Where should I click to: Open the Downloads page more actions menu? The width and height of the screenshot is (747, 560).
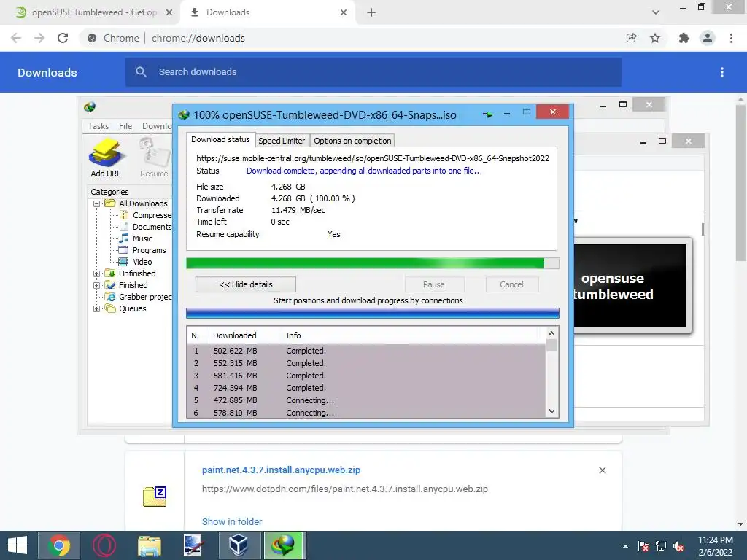(722, 72)
